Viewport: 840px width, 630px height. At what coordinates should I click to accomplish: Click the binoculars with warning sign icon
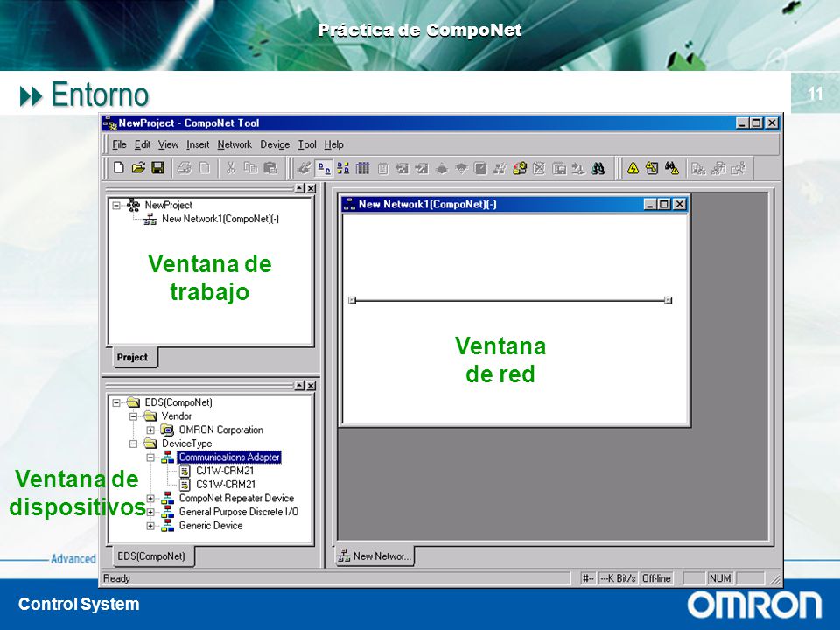672,169
